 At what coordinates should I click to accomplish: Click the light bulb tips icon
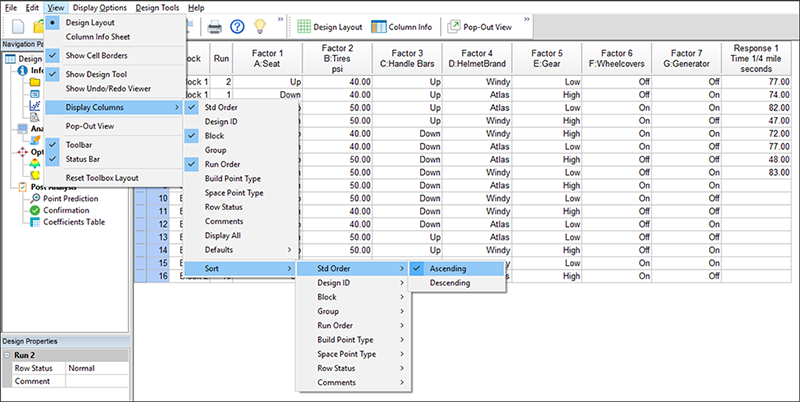[261, 27]
